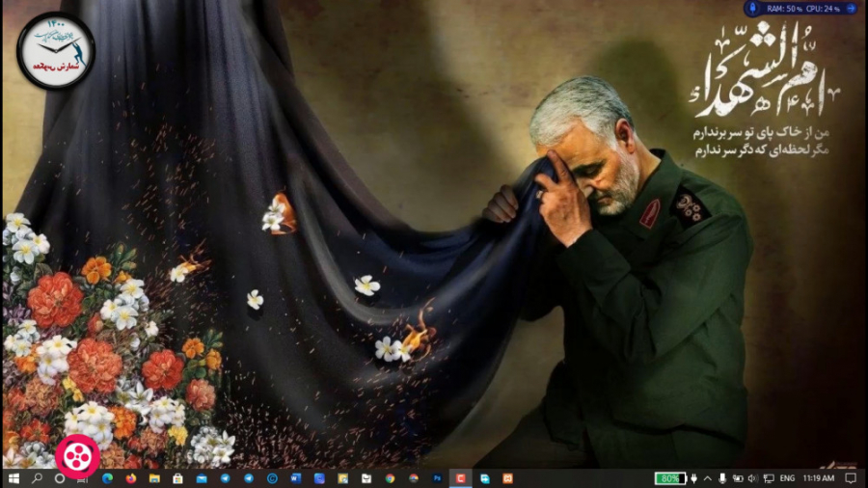Open the network status tray icon
Screen dimensions: 868x488
769,478
